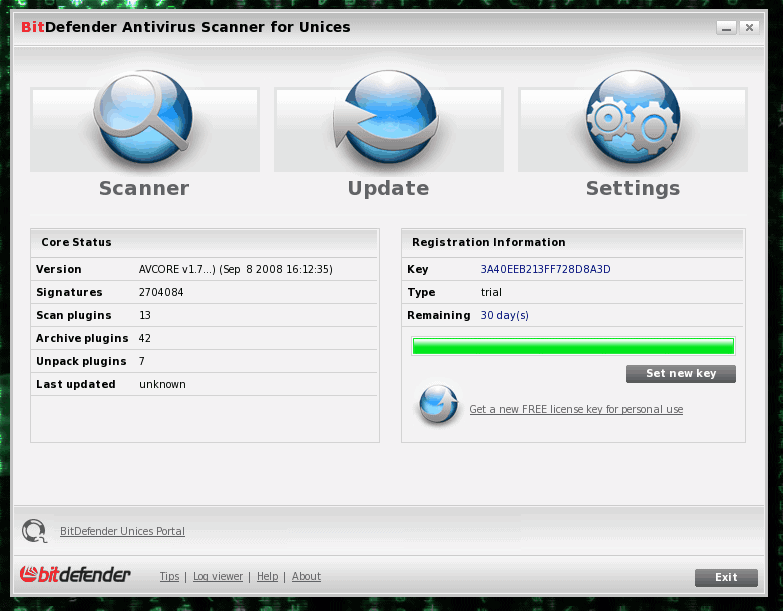This screenshot has height=611, width=783.
Task: Click the bitdefender logo in the footer
Action: 76,575
